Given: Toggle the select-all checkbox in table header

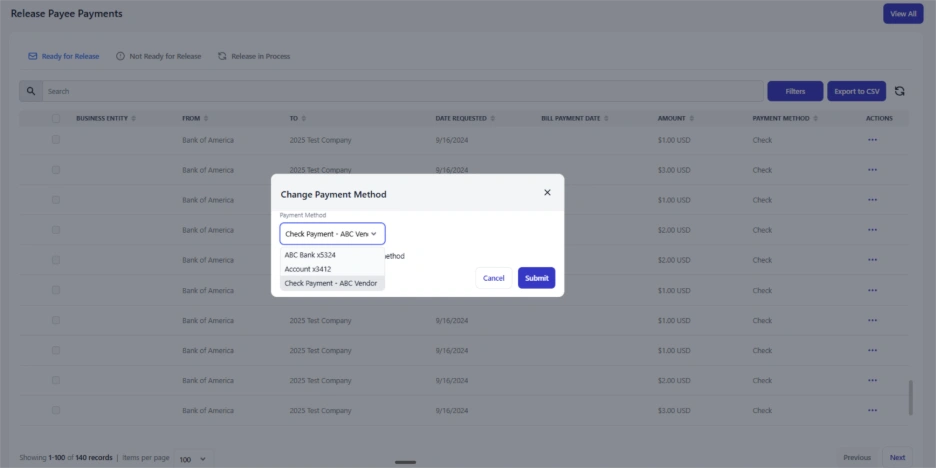Looking at the screenshot, I should pos(56,119).
